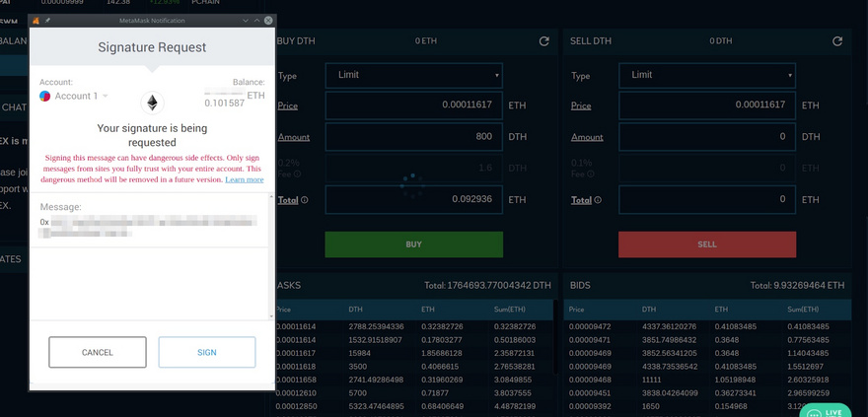Select bid row with DTH 11111
868x417 pixels.
(x=707, y=380)
